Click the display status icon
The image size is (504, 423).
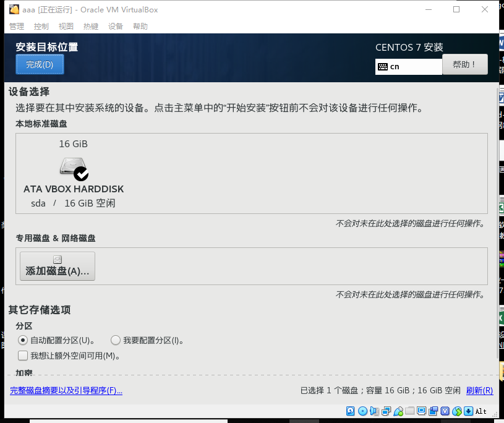pyautogui.click(x=422, y=411)
